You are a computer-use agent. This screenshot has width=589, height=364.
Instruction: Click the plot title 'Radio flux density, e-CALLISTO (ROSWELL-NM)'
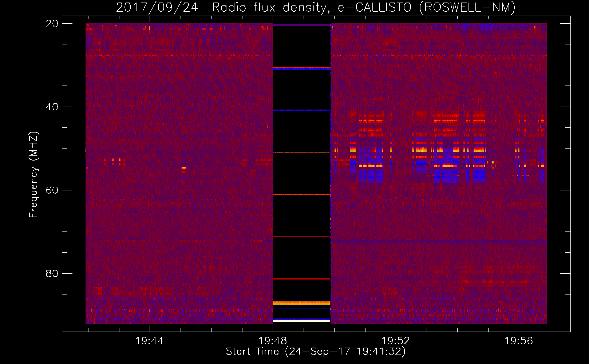tap(364, 7)
